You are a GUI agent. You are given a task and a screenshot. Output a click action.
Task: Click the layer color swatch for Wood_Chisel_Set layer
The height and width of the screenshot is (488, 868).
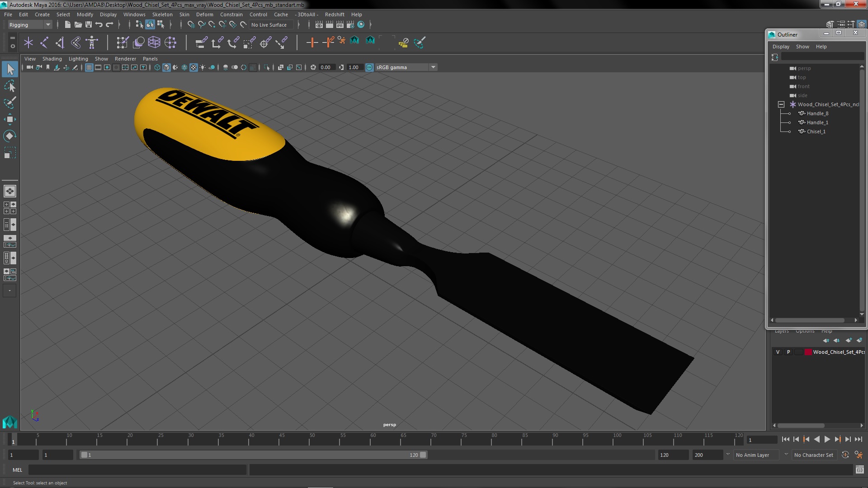point(808,352)
